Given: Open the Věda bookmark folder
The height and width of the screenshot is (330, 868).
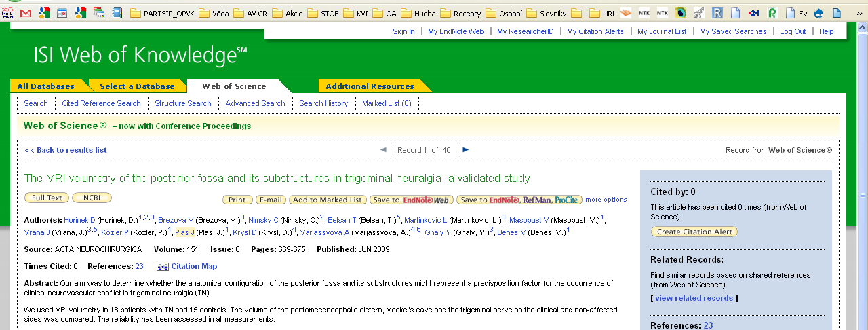Looking at the screenshot, I should click(x=214, y=13).
